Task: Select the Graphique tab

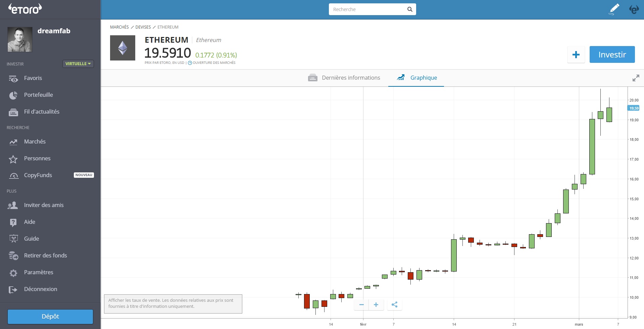Action: tap(416, 78)
